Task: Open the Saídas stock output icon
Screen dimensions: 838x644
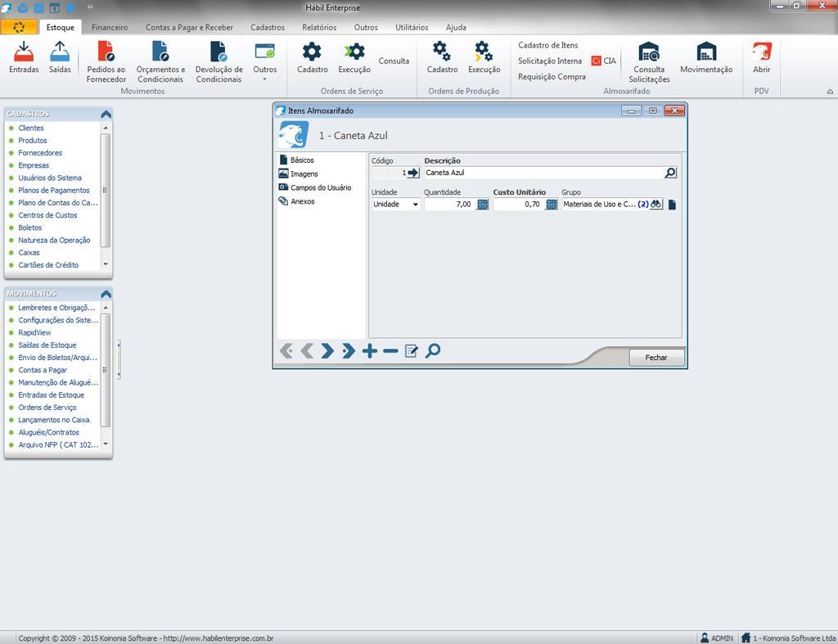Action: pyautogui.click(x=60, y=57)
